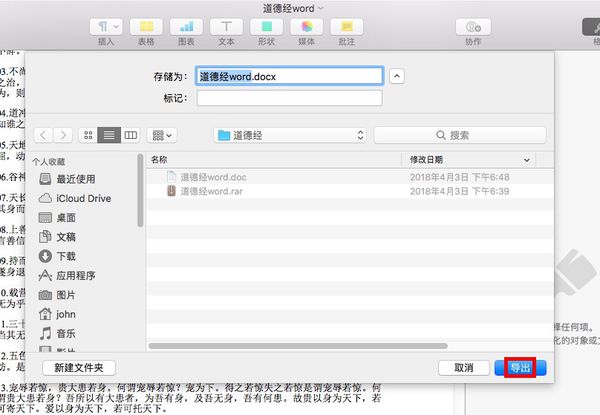Go back in folder navigation

pos(43,135)
